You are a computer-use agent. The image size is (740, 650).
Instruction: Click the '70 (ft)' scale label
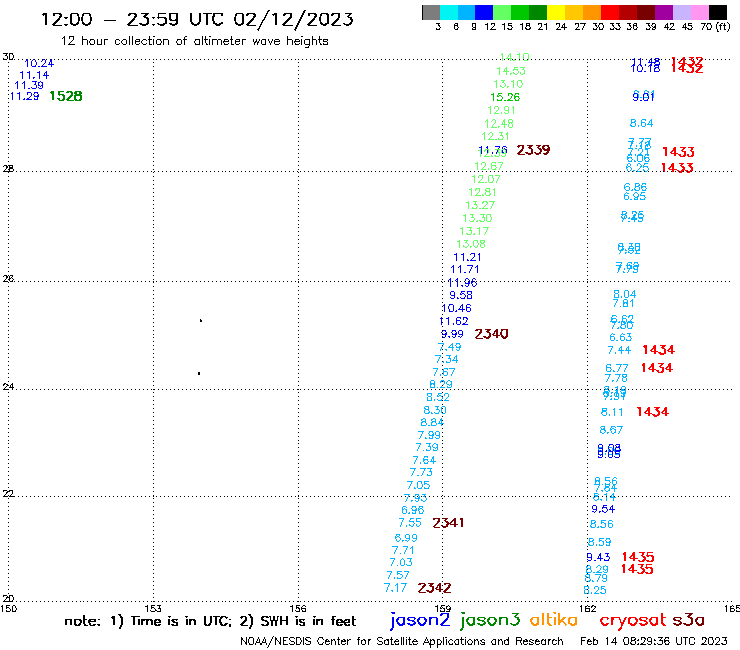715,27
